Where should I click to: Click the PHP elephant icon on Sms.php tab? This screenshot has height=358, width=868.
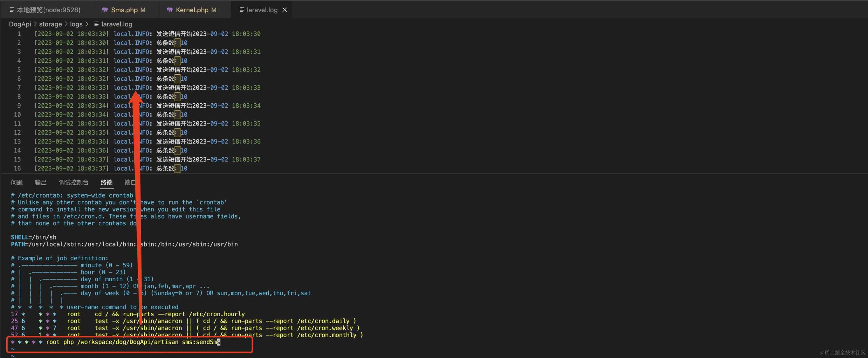105,10
